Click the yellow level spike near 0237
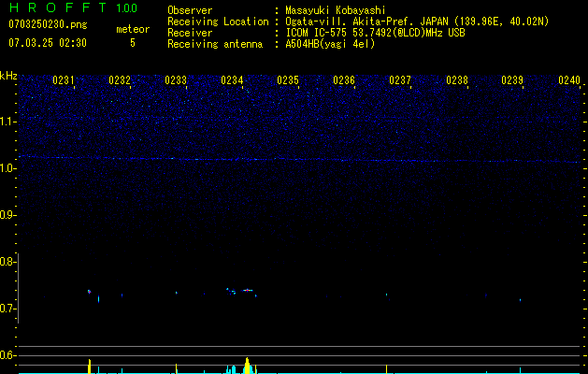 tap(387, 368)
